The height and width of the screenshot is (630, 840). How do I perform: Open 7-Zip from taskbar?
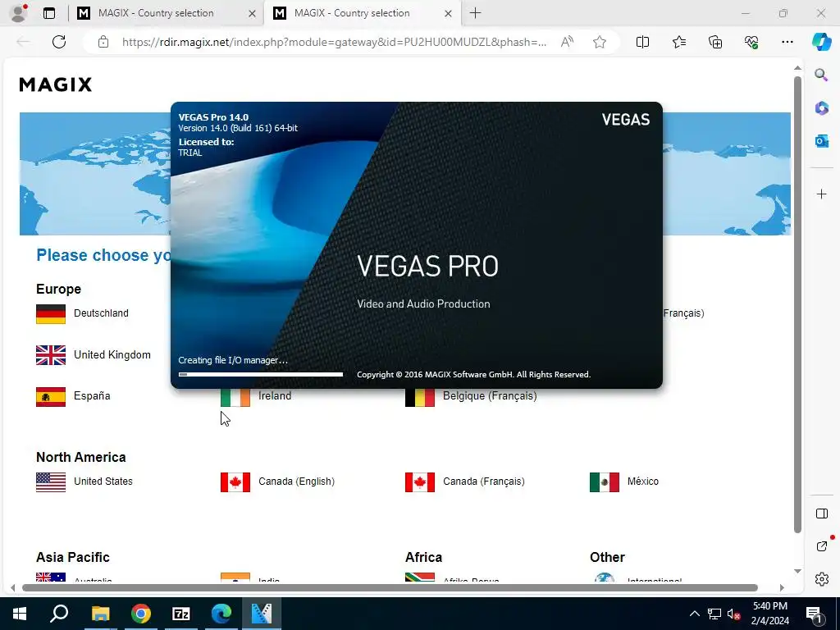click(181, 614)
